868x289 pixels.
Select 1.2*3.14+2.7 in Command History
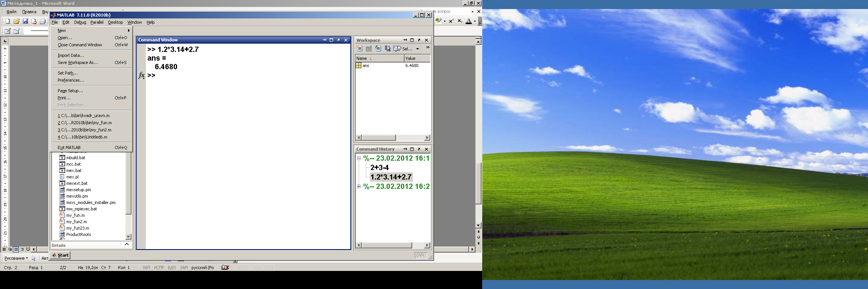tap(391, 177)
